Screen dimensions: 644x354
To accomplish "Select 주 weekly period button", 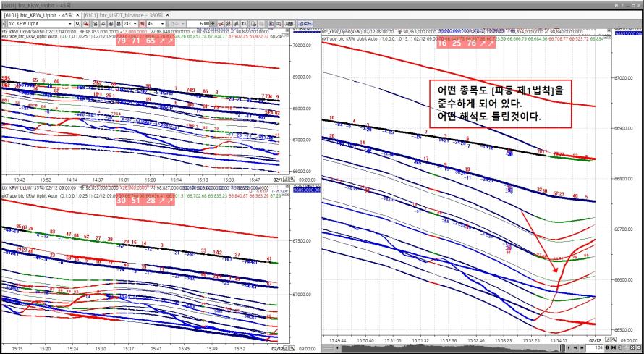I will 103,23.
